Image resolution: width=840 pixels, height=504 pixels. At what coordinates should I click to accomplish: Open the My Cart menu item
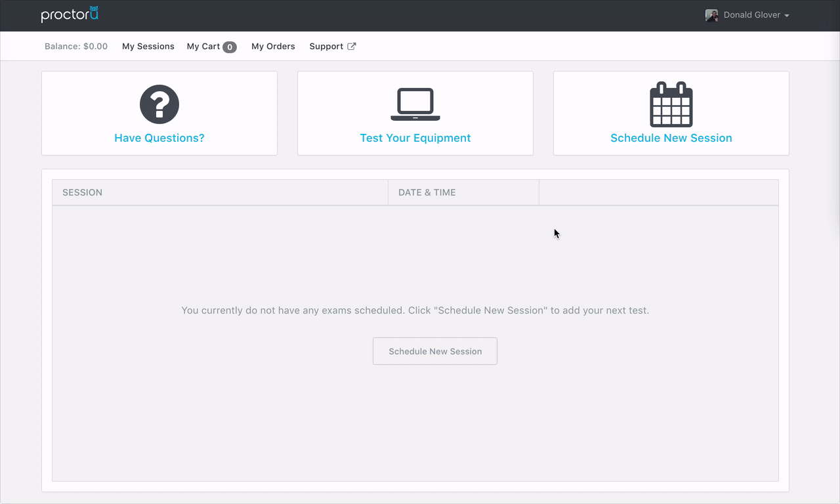coord(211,47)
